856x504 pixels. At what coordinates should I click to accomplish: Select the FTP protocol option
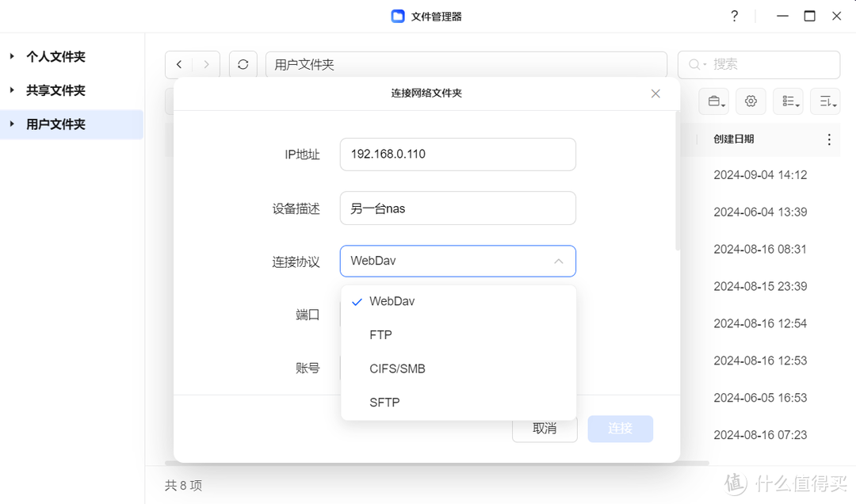coord(380,334)
